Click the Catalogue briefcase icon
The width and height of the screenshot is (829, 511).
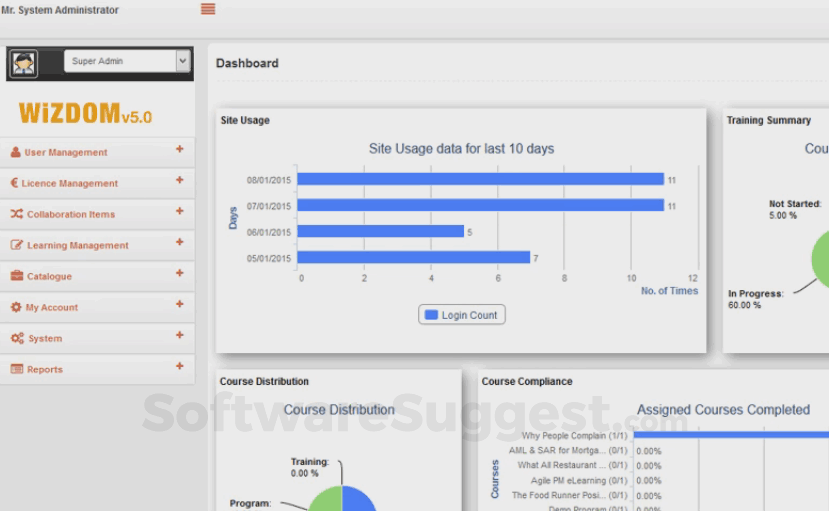point(17,276)
